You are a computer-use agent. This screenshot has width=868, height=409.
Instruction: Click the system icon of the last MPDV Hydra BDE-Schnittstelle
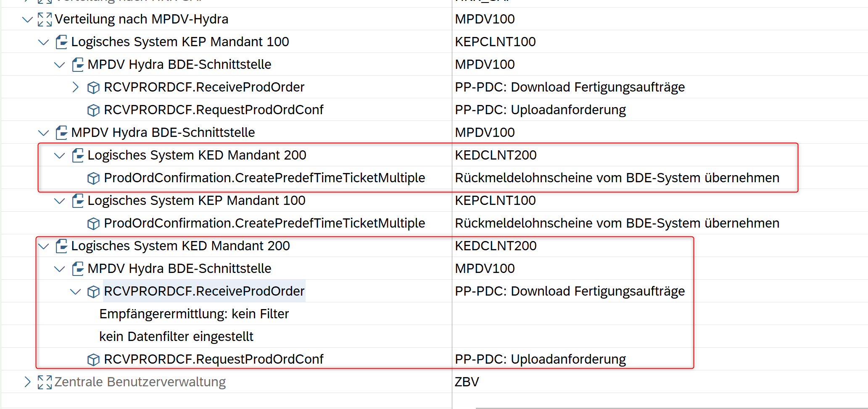(78, 269)
